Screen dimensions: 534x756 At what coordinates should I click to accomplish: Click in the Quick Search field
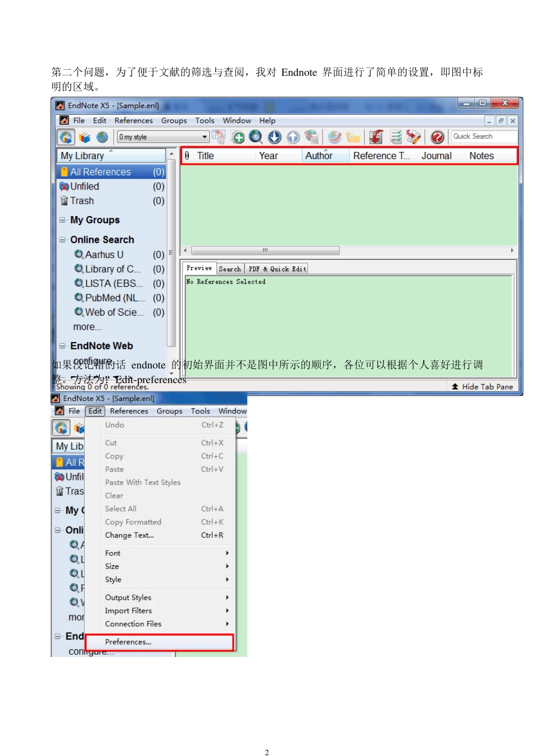point(484,137)
